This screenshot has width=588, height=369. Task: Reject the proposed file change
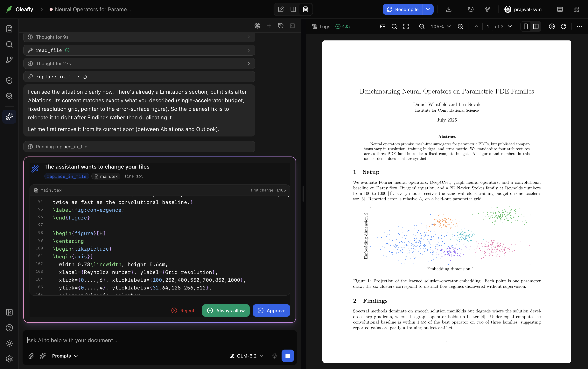tap(183, 310)
